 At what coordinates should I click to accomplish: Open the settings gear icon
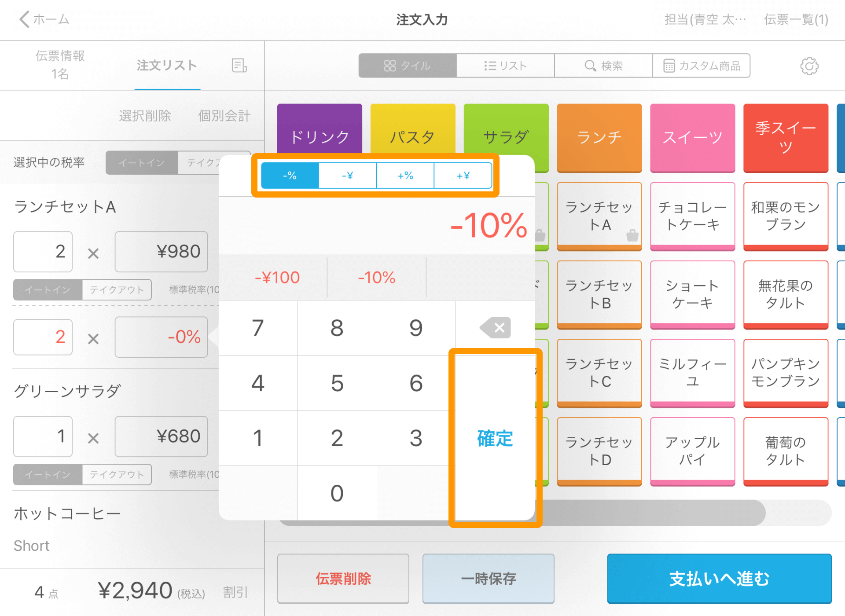809,66
